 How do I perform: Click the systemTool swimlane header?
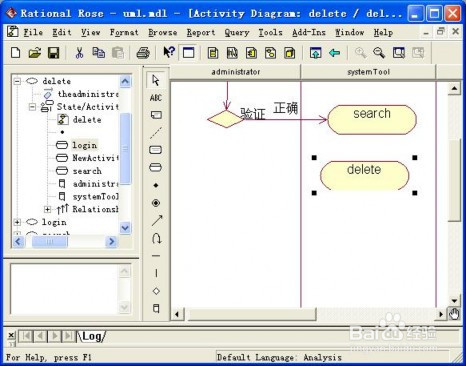(x=368, y=72)
